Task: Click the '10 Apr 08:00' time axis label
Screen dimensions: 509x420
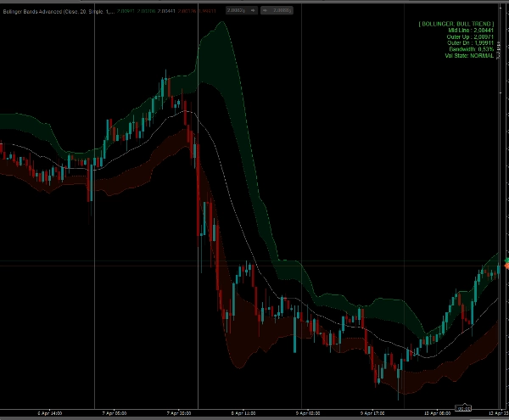Action: click(x=437, y=413)
